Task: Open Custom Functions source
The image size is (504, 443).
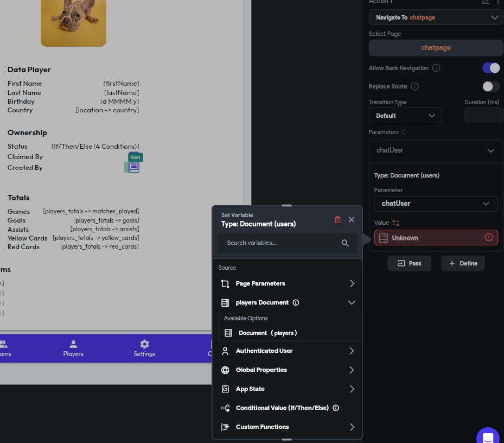Action: pyautogui.click(x=287, y=427)
